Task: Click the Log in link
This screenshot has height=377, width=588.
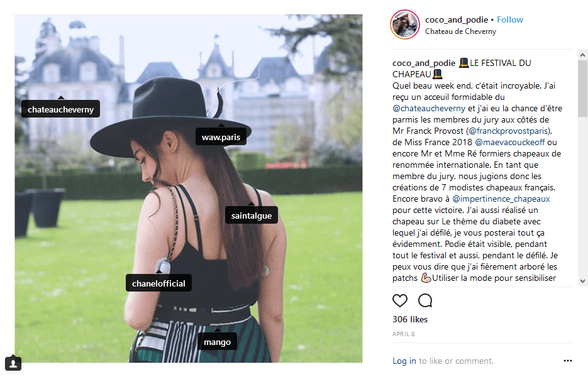Action: click(404, 361)
